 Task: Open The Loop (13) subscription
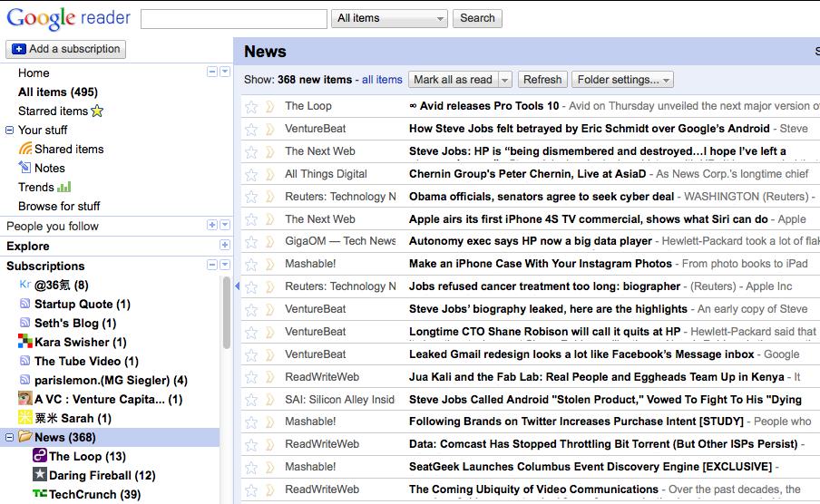pos(87,457)
